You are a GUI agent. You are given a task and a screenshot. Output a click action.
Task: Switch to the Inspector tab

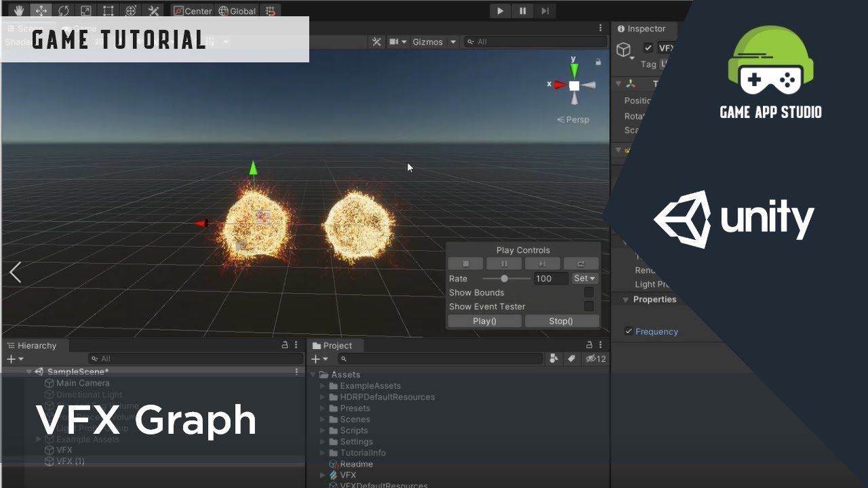[641, 28]
